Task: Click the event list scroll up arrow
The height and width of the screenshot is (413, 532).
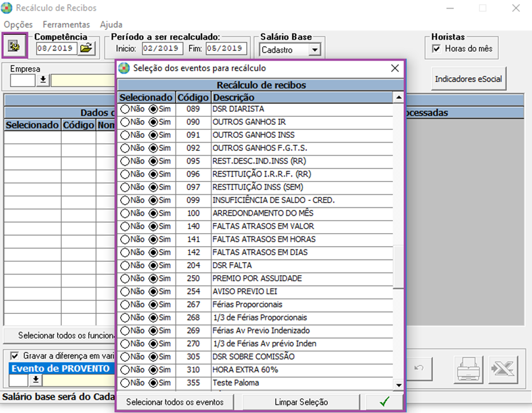Action: click(x=398, y=97)
